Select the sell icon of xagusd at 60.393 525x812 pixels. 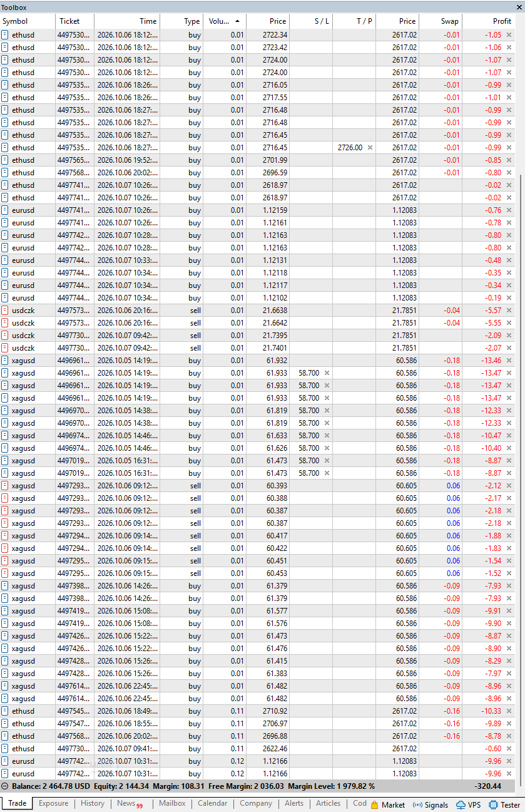(x=5, y=486)
